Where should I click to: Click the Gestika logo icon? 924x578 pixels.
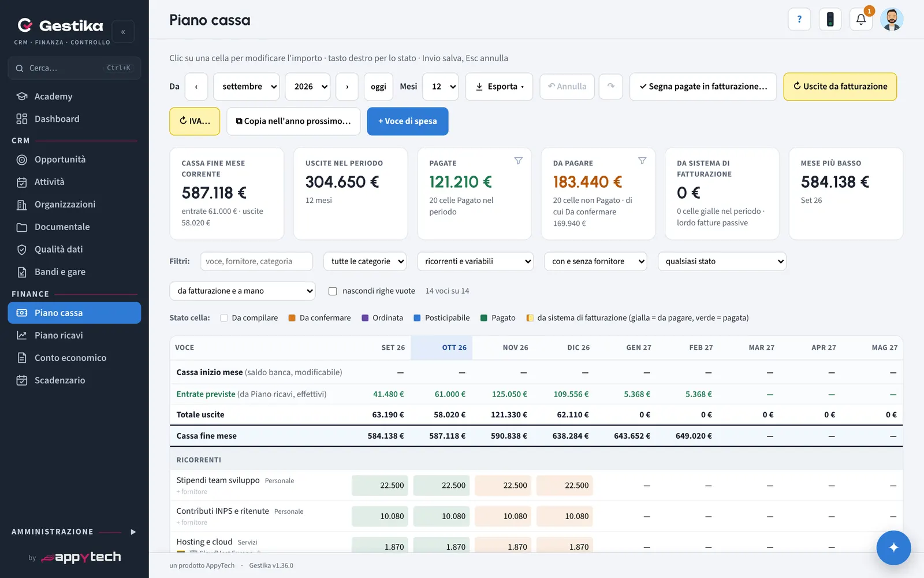tap(25, 25)
